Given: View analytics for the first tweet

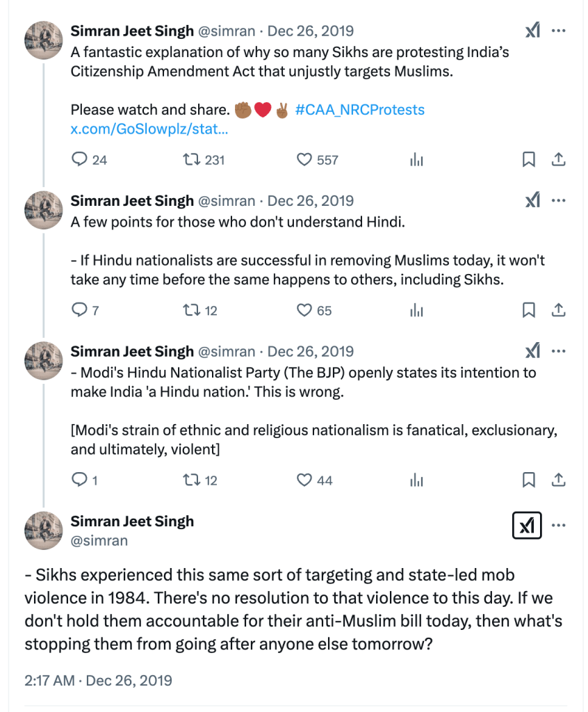Looking at the screenshot, I should click(416, 160).
